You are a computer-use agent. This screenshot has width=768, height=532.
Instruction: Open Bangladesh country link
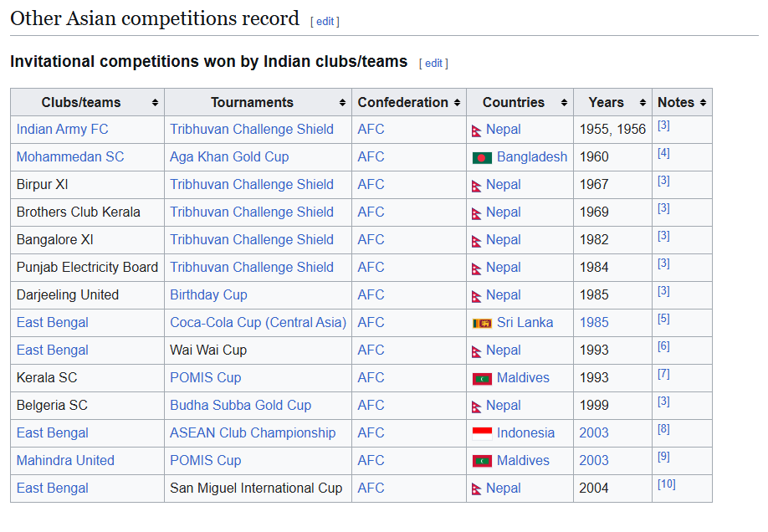click(532, 156)
